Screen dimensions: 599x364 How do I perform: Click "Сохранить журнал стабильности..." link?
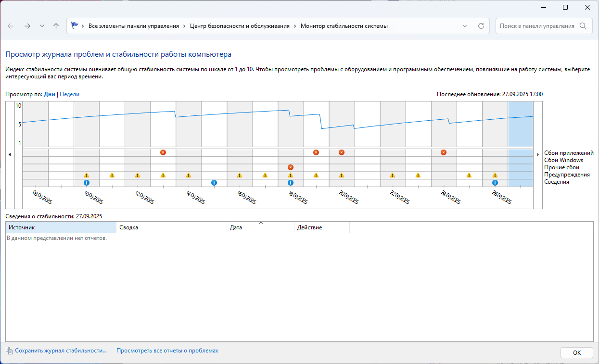61,351
